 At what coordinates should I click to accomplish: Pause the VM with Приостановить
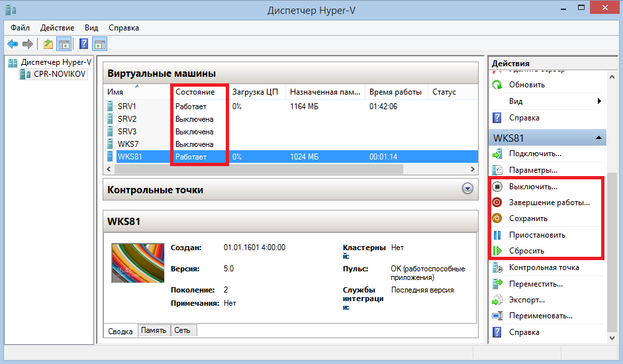click(x=536, y=235)
